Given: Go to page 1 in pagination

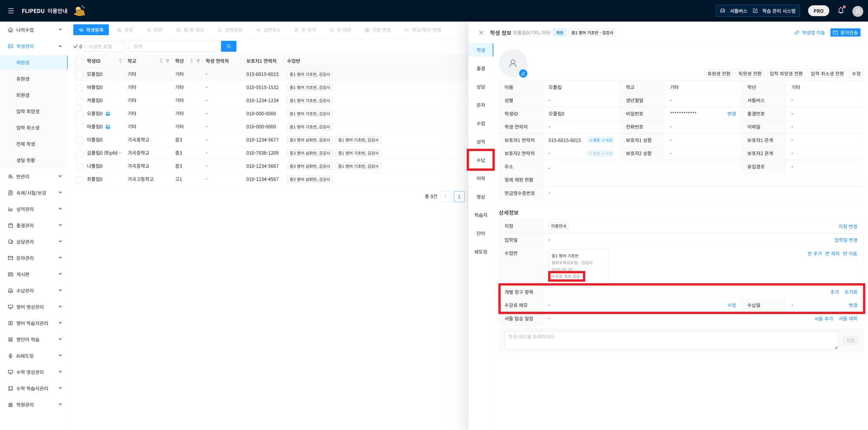Looking at the screenshot, I should pos(459,197).
